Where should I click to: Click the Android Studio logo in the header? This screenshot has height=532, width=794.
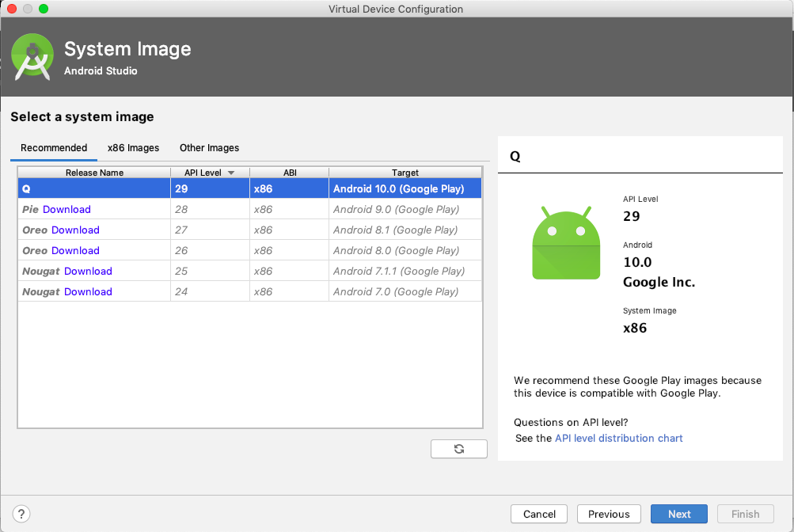pos(32,57)
